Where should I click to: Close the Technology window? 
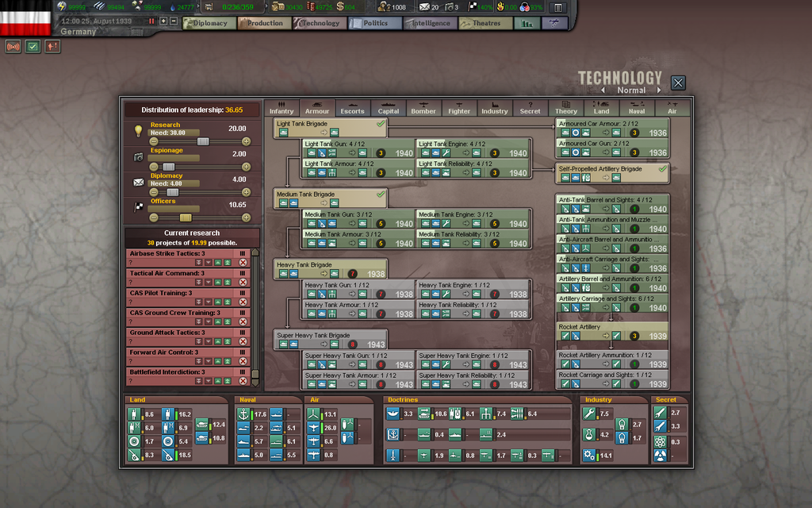coord(678,83)
